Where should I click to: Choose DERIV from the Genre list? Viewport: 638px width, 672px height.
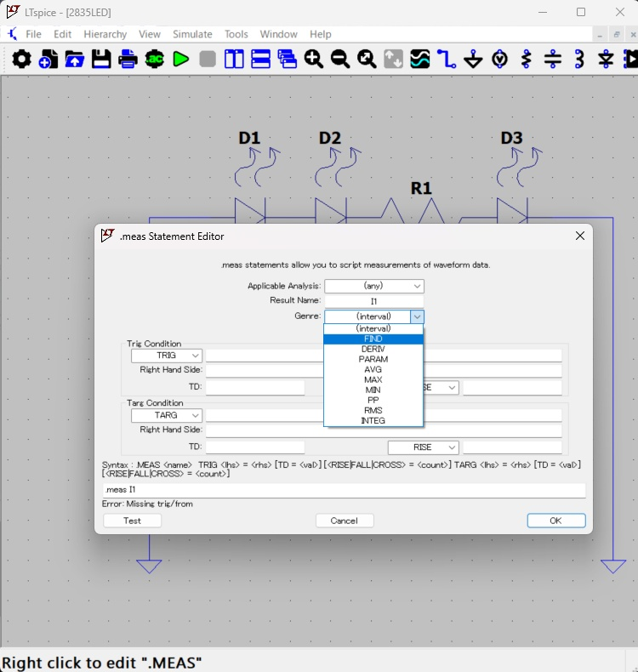pos(373,350)
